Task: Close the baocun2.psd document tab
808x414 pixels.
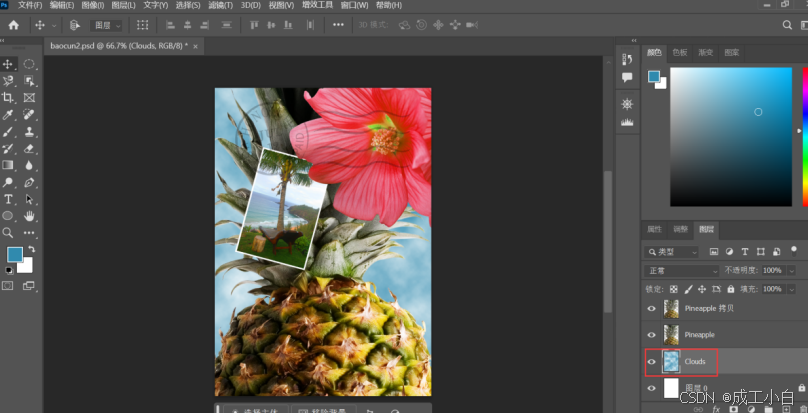Action: click(195, 46)
